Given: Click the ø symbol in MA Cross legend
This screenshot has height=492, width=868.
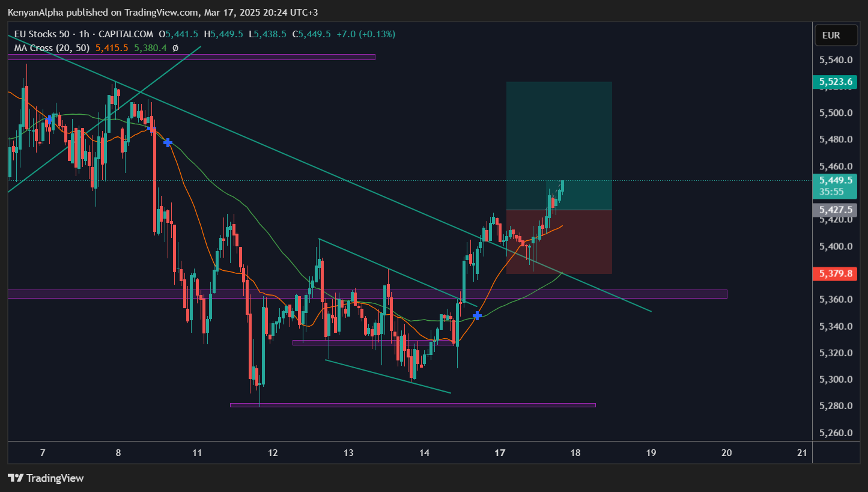Looking at the screenshot, I should pyautogui.click(x=175, y=47).
